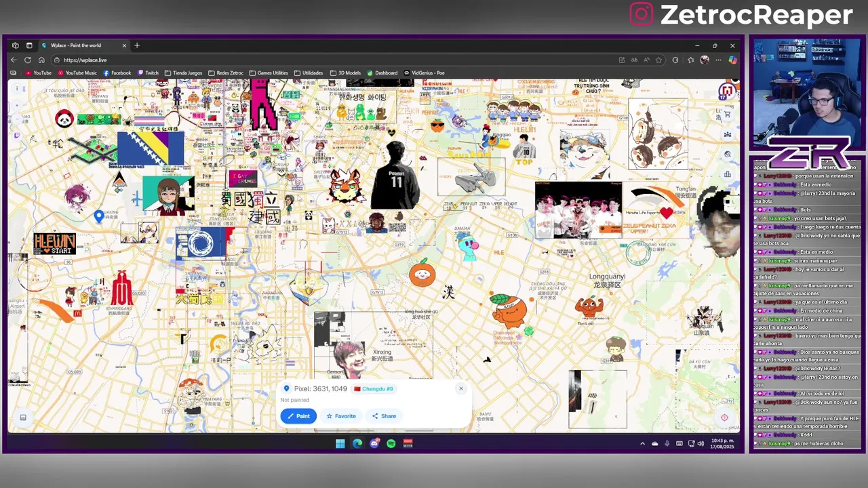Expand the Games Utilities bookmark folder

269,73
